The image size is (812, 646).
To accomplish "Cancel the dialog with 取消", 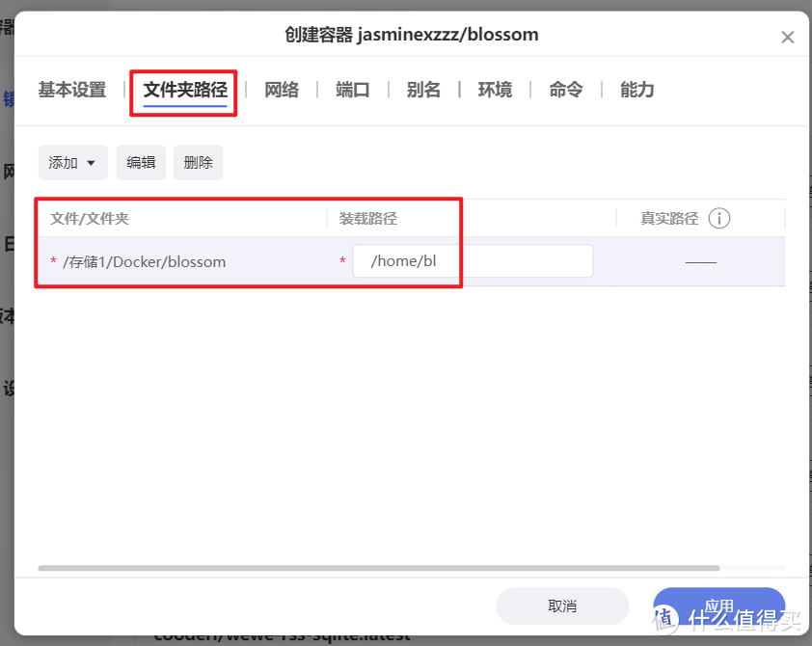I will pos(562,606).
